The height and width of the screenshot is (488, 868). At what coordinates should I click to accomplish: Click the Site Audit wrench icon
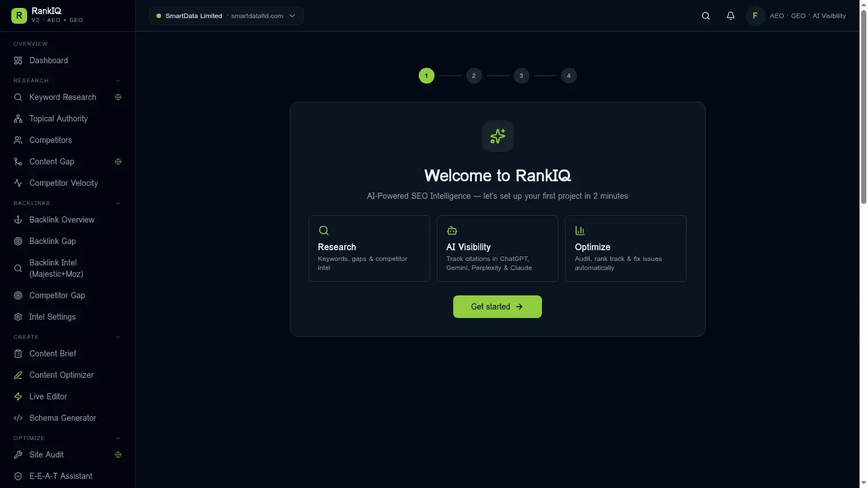18,455
